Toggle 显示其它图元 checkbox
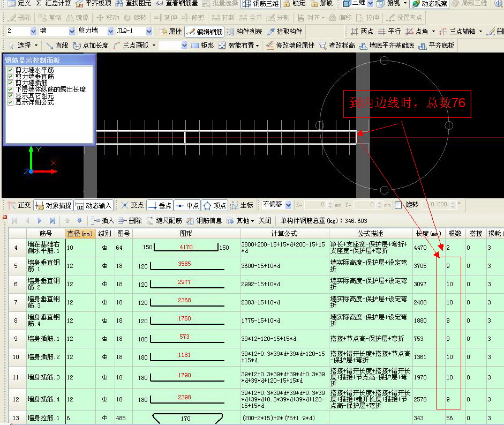Viewport: 504px width, 425px height. [x=10, y=96]
